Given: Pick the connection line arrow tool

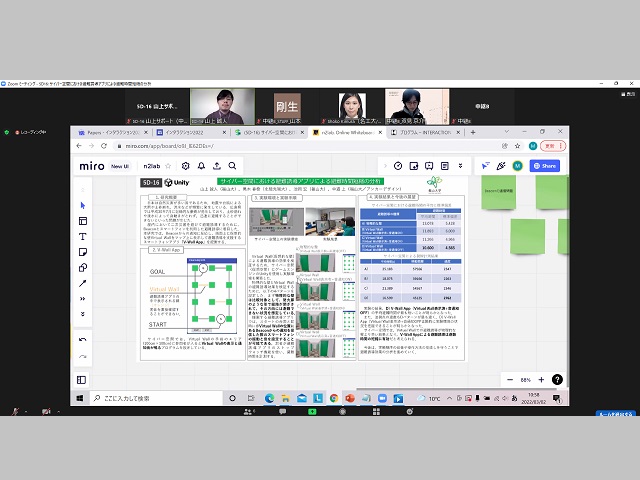Looking at the screenshot, I should click(x=83, y=282).
